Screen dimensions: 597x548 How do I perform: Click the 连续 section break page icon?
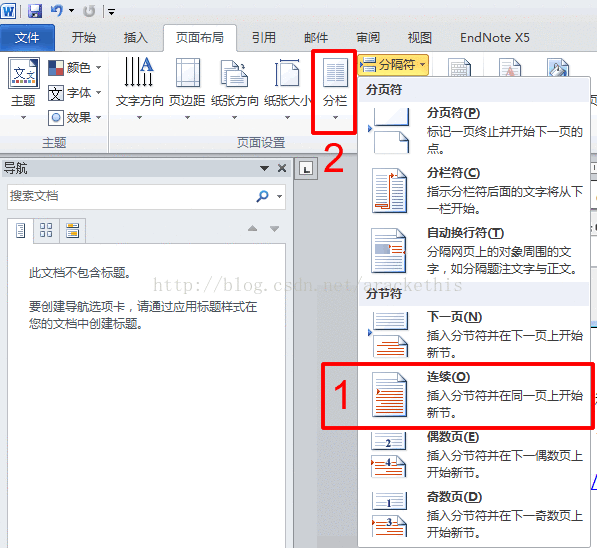coord(389,395)
